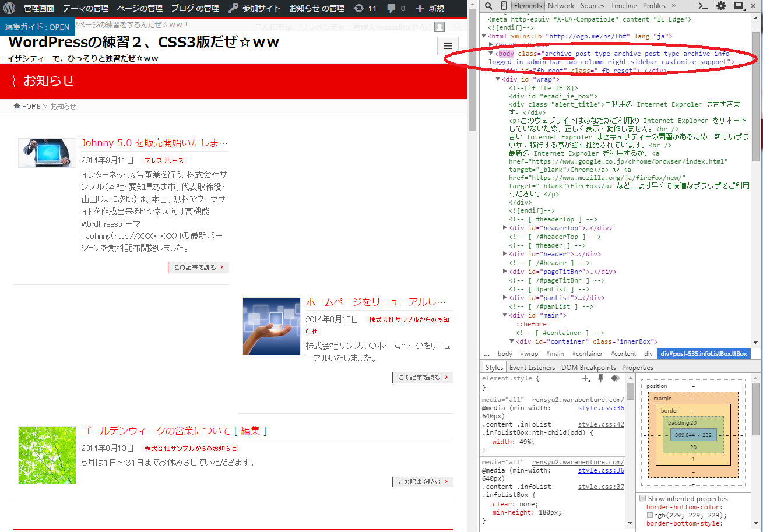The width and height of the screenshot is (763, 532).
Task: Select the DOM Breakpoints sidebar tab
Action: point(589,368)
